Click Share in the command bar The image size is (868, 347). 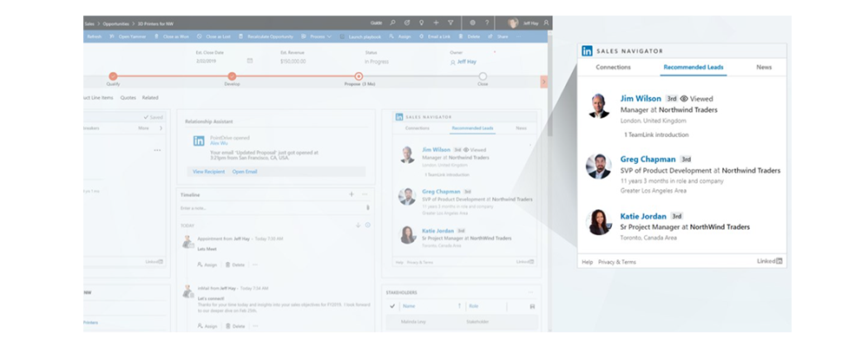(x=498, y=36)
